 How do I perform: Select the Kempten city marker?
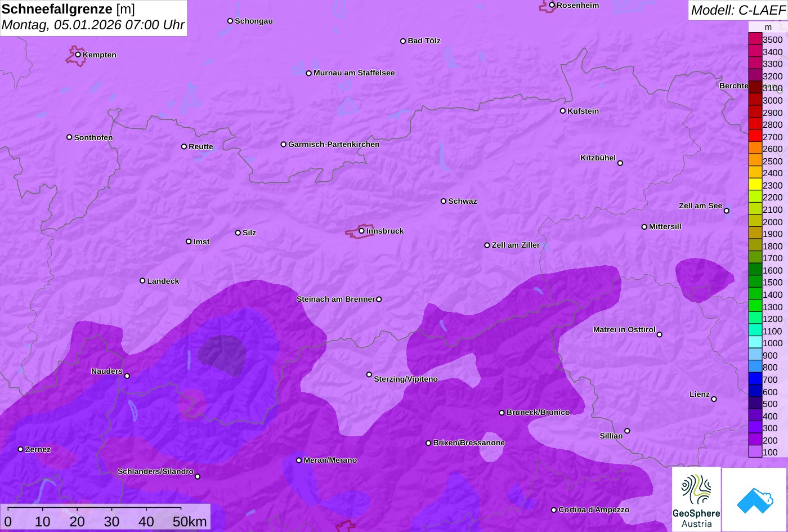click(x=78, y=55)
